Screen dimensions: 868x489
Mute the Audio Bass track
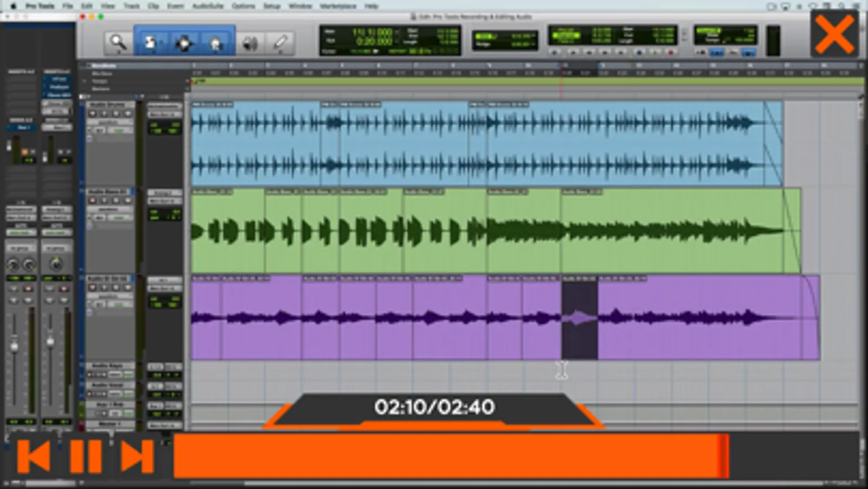point(128,200)
